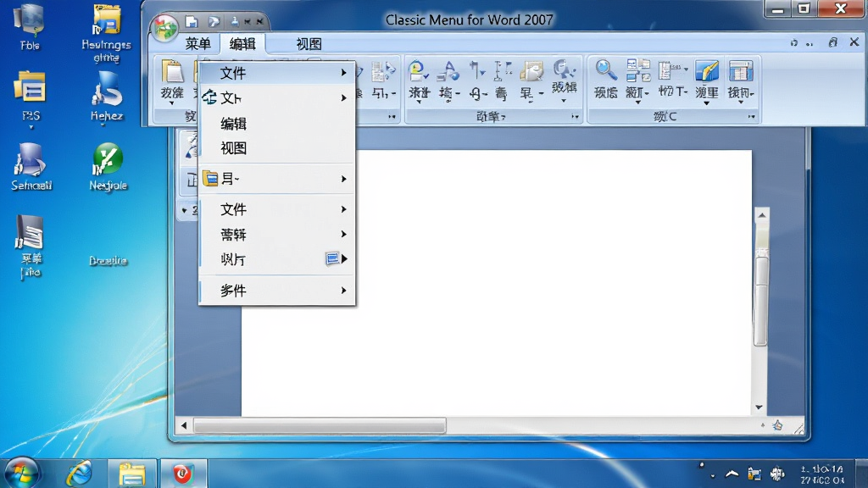Click the restore document window icon

point(832,42)
